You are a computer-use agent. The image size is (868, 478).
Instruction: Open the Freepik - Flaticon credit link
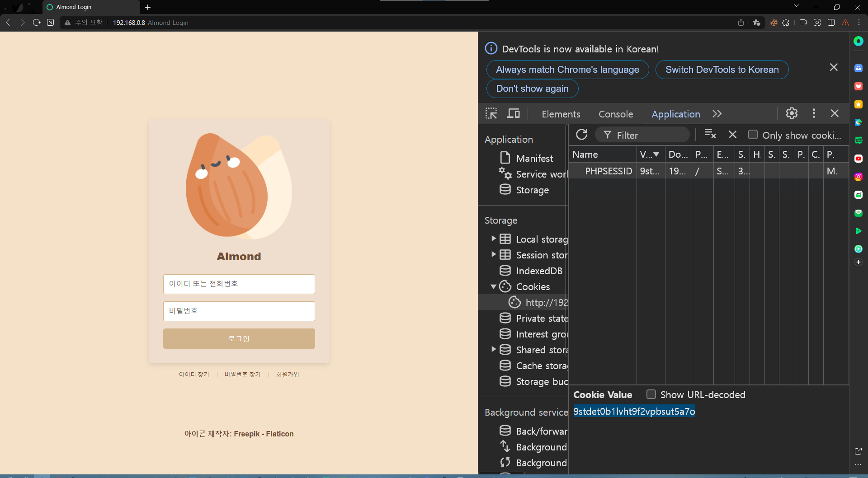(264, 434)
